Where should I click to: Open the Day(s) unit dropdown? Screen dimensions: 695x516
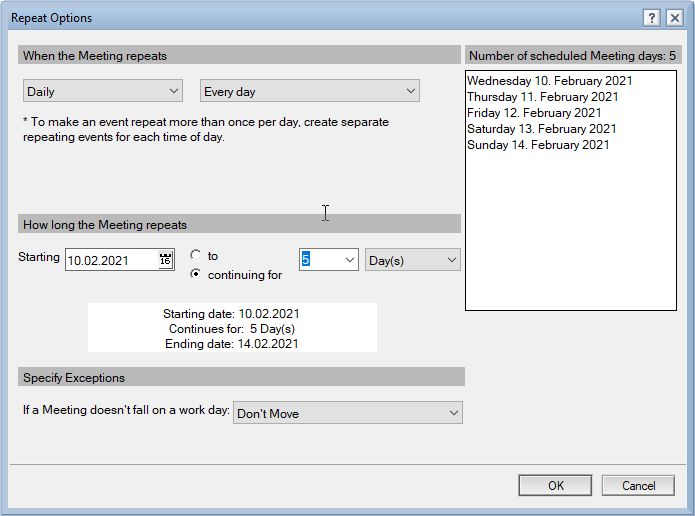pos(413,260)
